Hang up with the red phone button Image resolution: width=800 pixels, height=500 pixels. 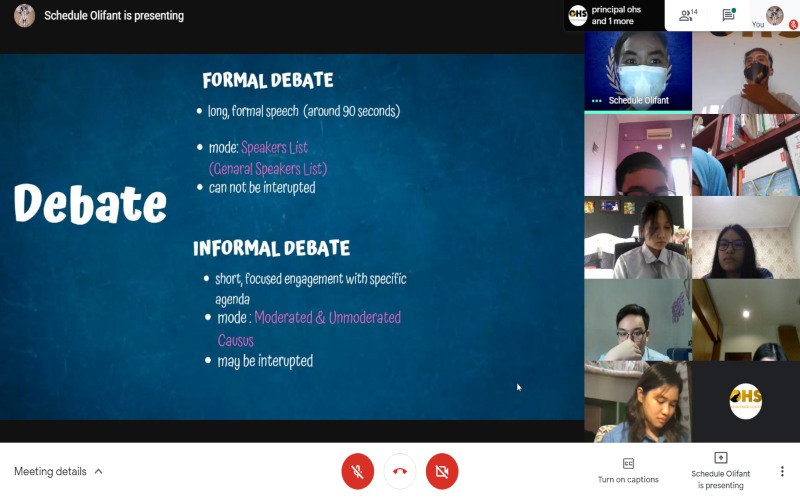tap(399, 471)
